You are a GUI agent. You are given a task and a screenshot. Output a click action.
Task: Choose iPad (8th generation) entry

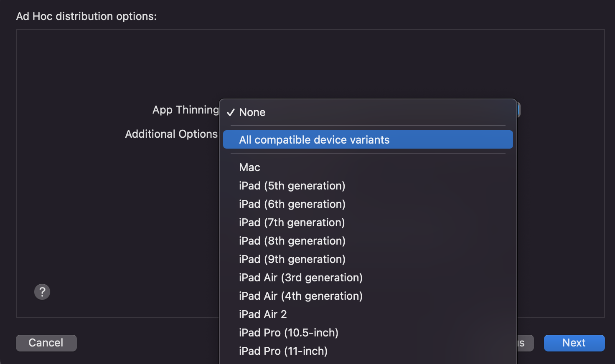coord(292,241)
